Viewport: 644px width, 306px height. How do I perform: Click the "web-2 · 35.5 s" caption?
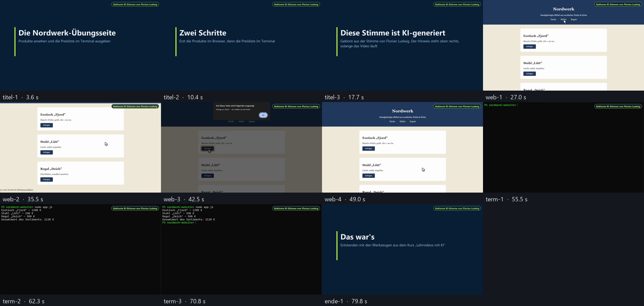23,199
